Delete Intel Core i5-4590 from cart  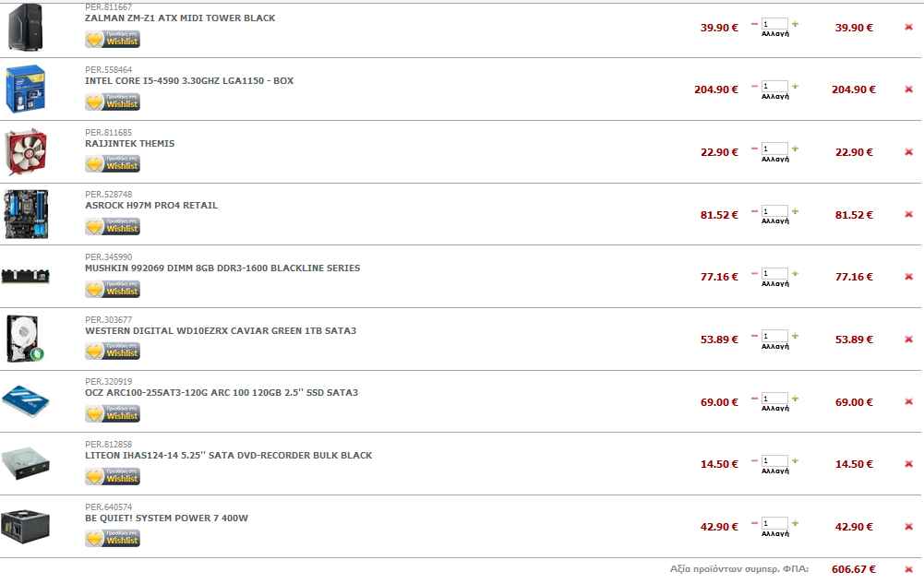908,89
